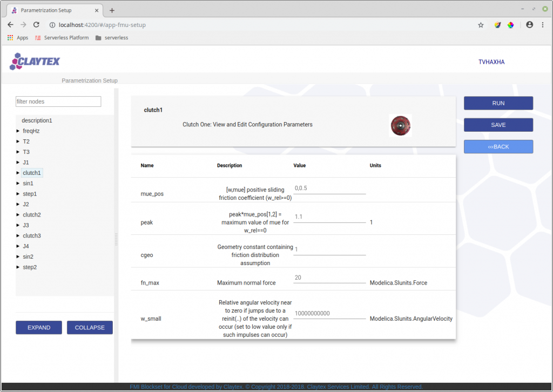Open the browser account profile icon

click(x=529, y=25)
